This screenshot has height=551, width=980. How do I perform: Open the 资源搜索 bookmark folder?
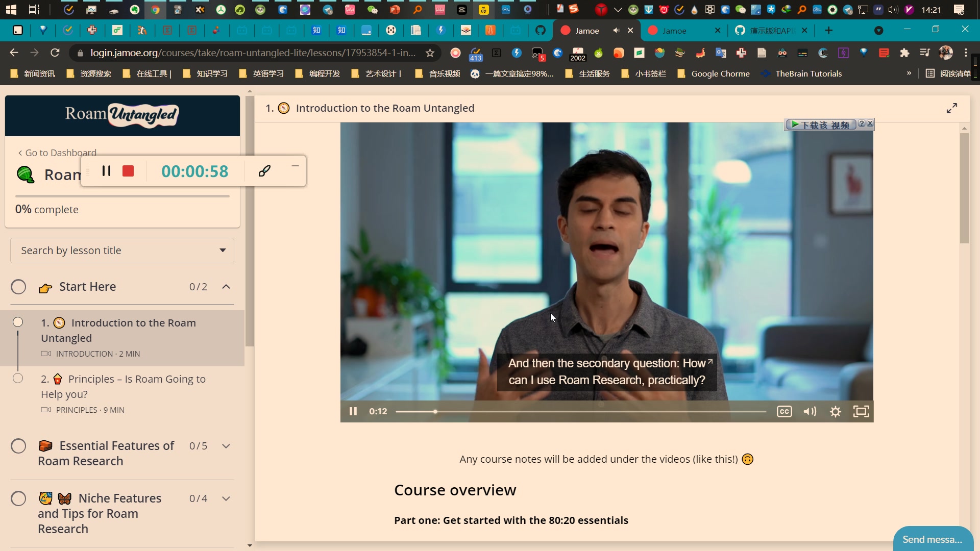(x=89, y=73)
